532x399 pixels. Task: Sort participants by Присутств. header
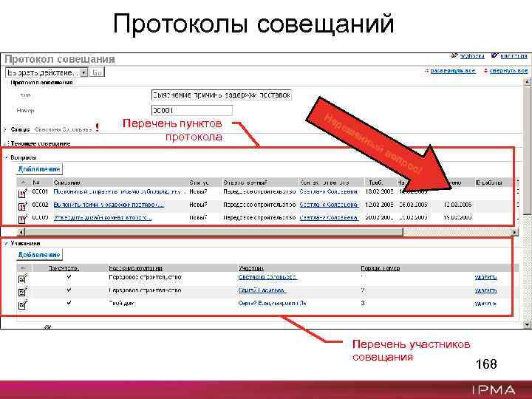64,268
